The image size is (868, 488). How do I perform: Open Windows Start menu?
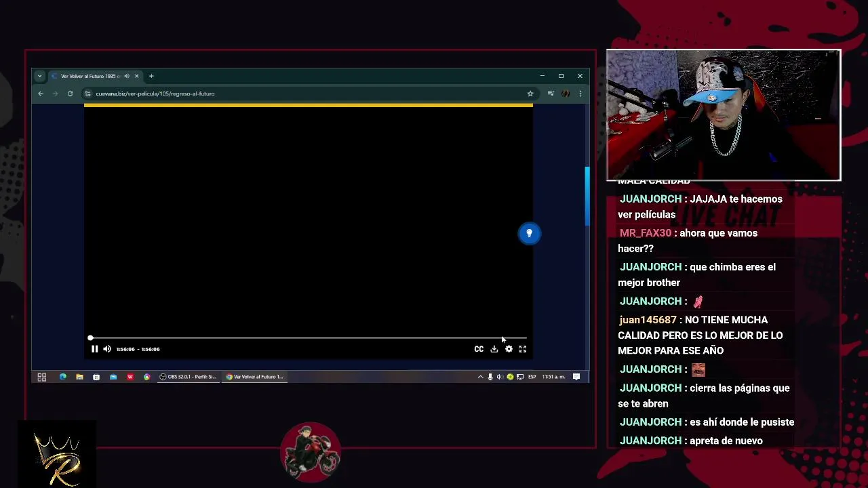(x=41, y=377)
